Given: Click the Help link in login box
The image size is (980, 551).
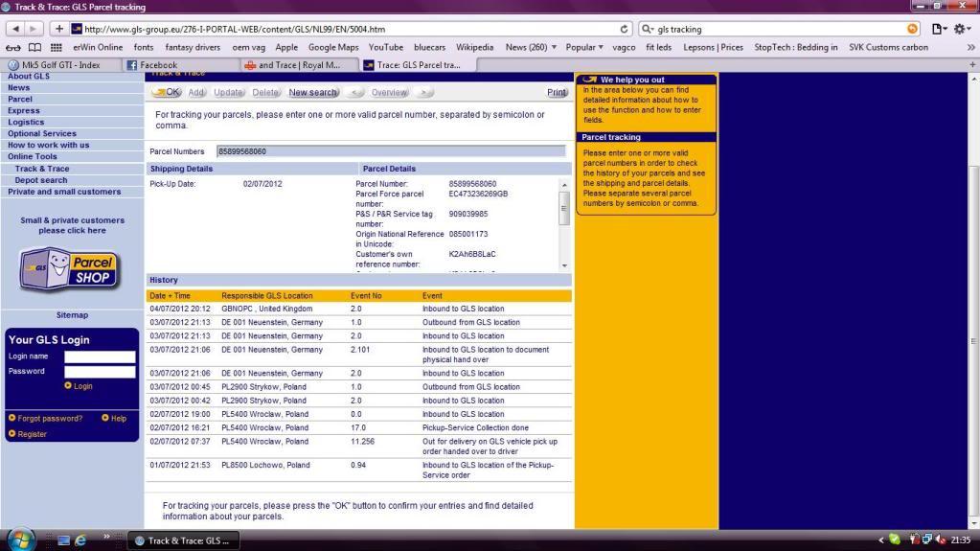Looking at the screenshot, I should [114, 419].
